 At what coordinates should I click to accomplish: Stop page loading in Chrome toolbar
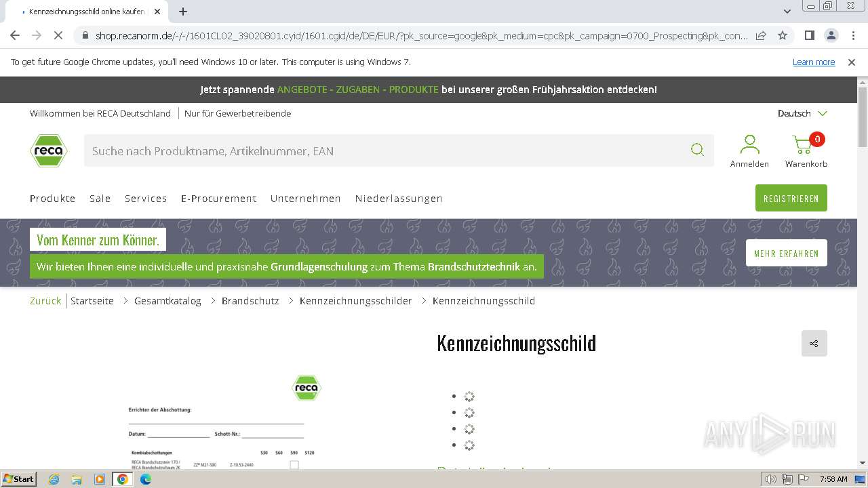pos(58,35)
